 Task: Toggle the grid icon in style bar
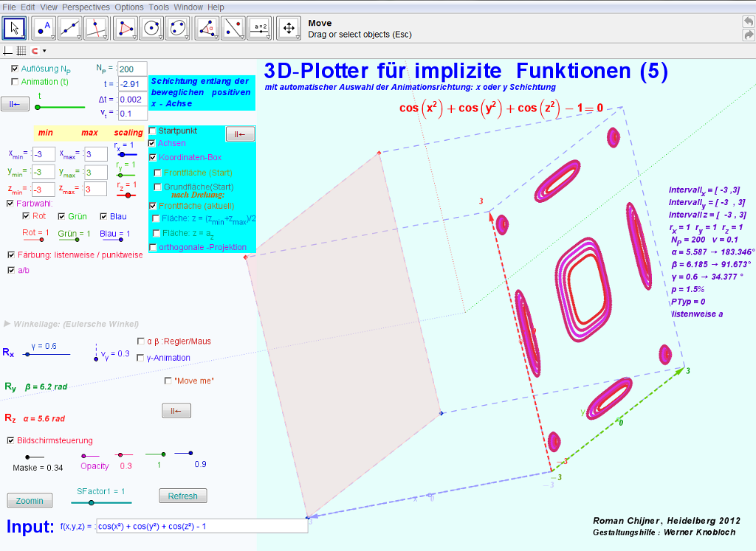point(21,51)
